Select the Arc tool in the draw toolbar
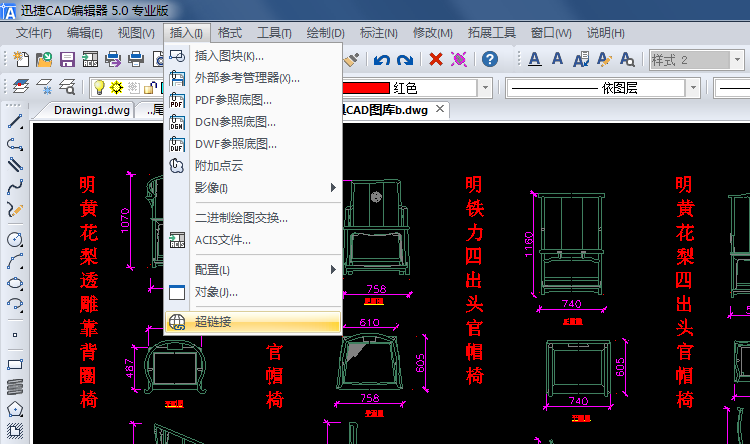 [15, 261]
